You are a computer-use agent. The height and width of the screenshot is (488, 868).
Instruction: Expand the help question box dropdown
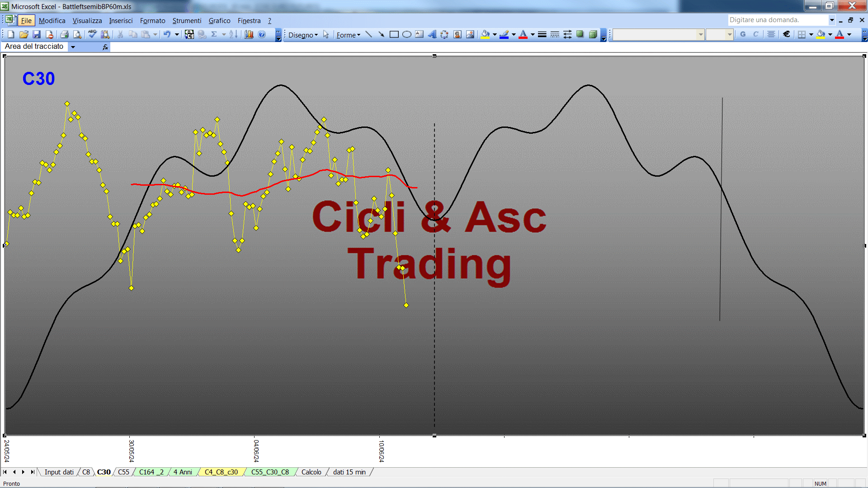(x=831, y=20)
